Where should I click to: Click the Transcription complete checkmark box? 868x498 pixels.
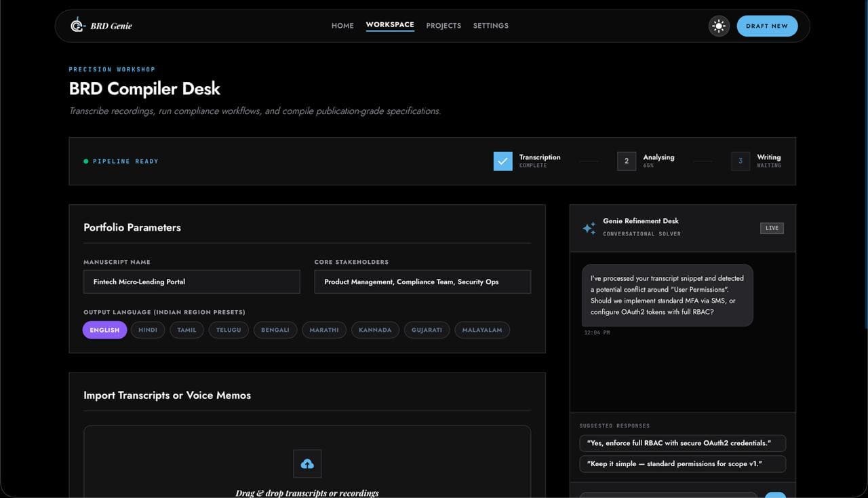pyautogui.click(x=503, y=161)
